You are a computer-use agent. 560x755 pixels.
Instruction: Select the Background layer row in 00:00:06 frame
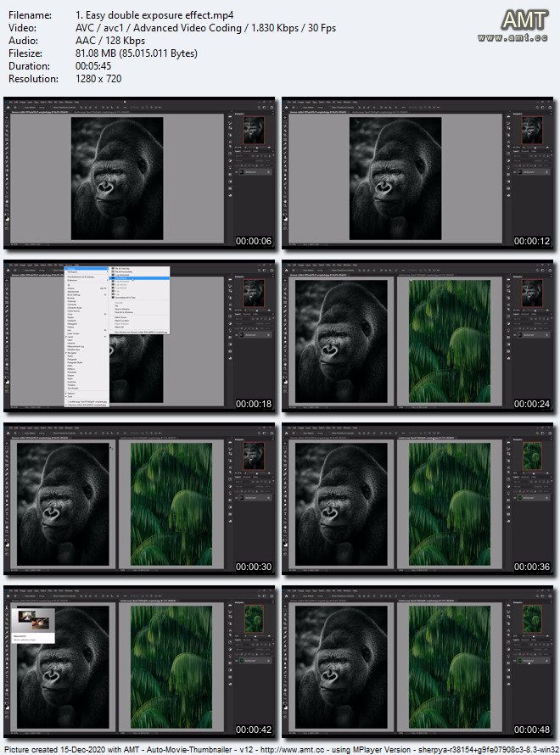click(255, 172)
